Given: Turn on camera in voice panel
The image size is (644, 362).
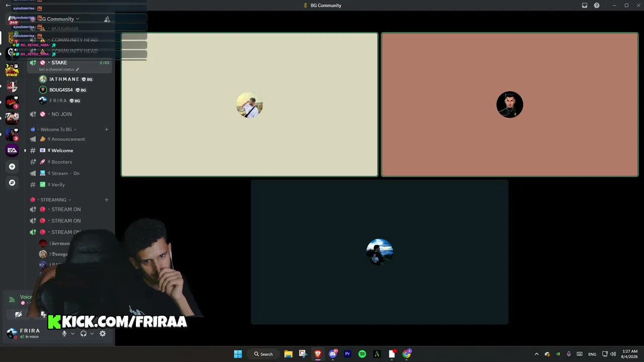Looking at the screenshot, I should 18,314.
